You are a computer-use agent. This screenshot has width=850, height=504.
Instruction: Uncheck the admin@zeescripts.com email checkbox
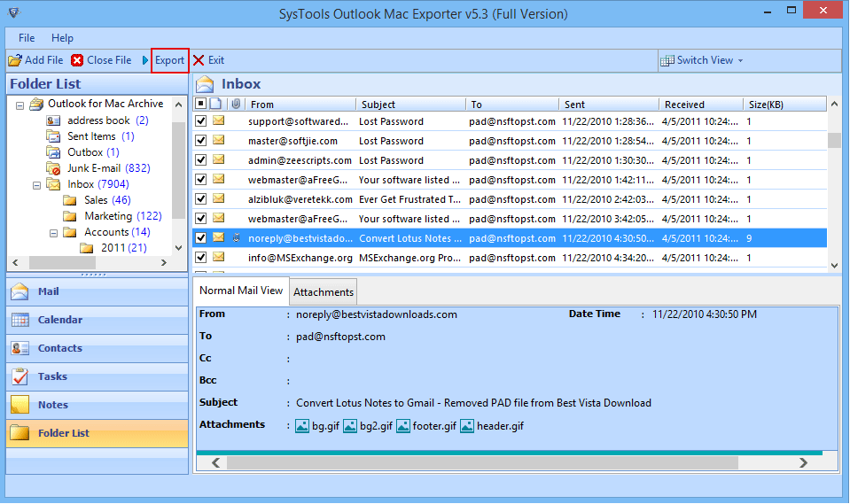click(200, 159)
